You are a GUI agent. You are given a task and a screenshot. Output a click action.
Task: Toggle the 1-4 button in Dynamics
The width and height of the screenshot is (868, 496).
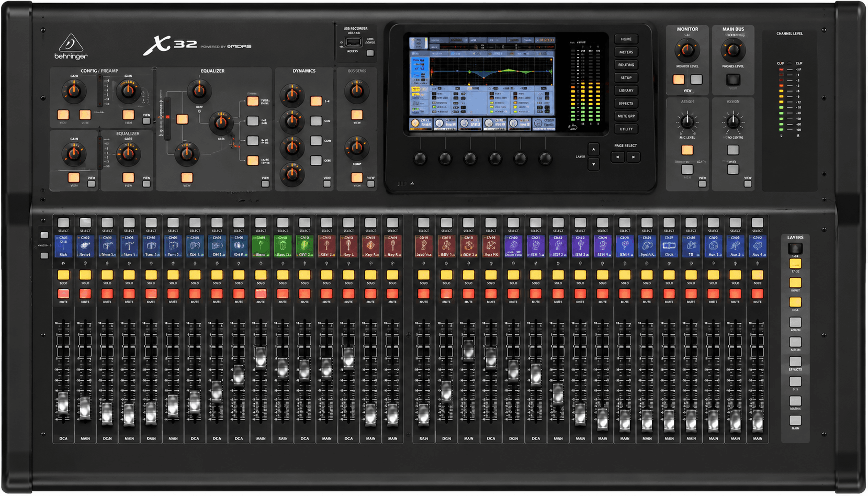[x=316, y=101]
